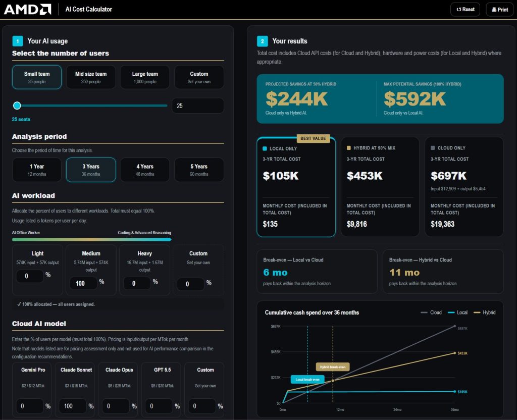Select the Mid size team option
The width and height of the screenshot is (517, 420).
pos(91,77)
